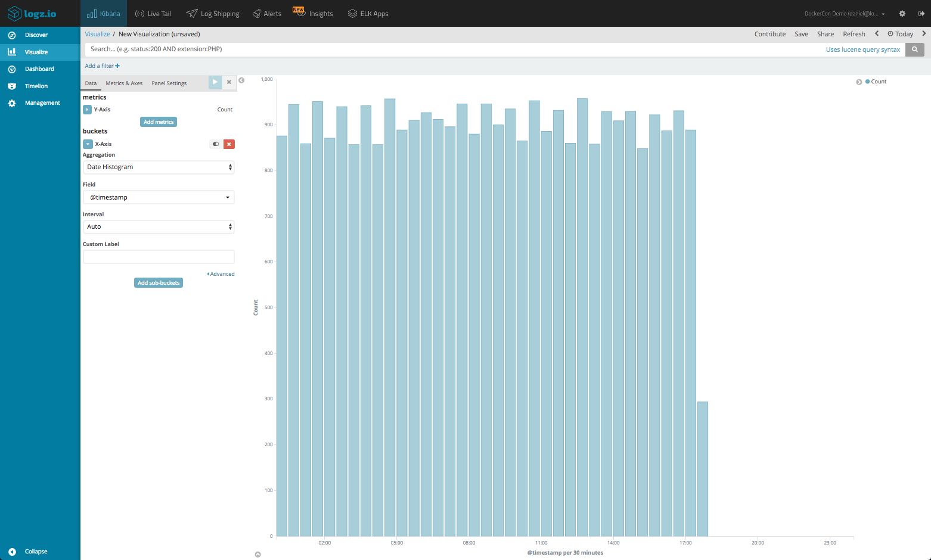
Task: Collapse the editor side panel arrow
Action: tap(241, 80)
